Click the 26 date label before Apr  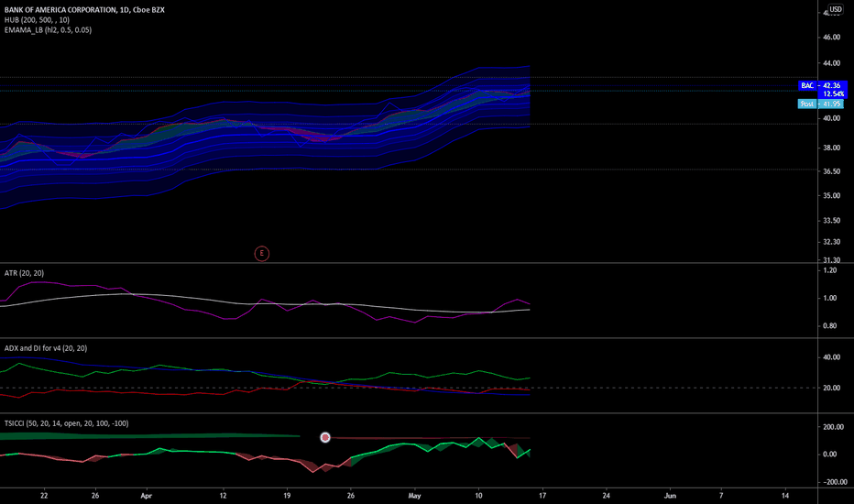[95, 496]
